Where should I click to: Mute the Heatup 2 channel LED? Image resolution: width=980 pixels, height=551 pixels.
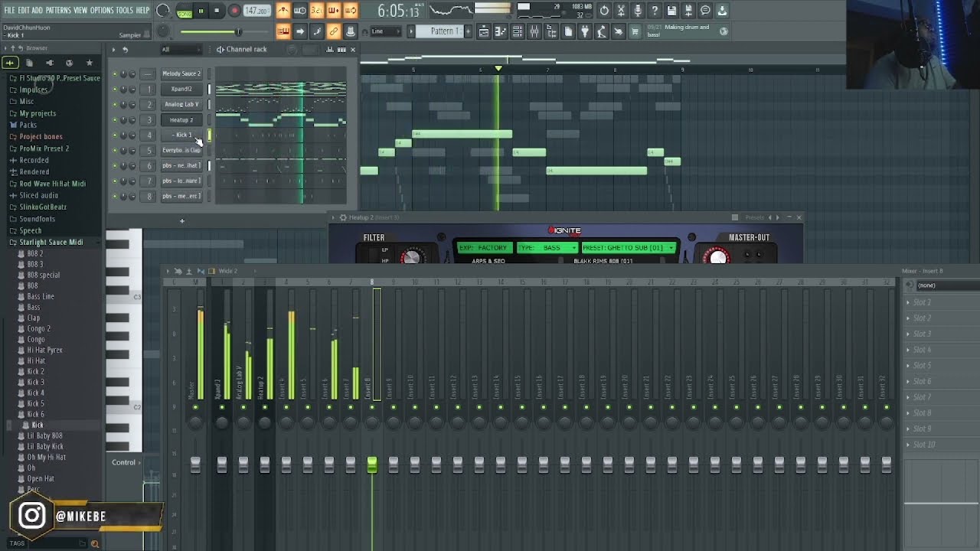(115, 119)
